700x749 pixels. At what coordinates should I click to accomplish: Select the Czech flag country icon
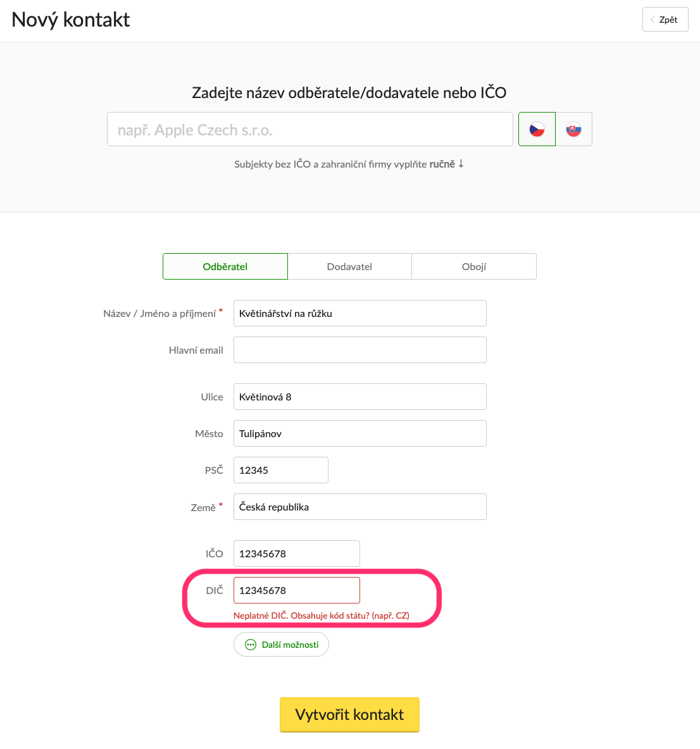(x=537, y=129)
